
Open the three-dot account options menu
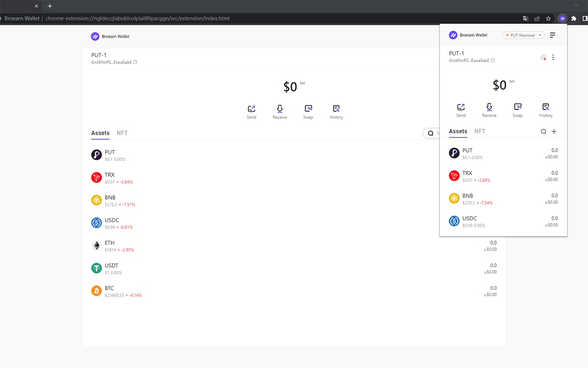(x=553, y=57)
